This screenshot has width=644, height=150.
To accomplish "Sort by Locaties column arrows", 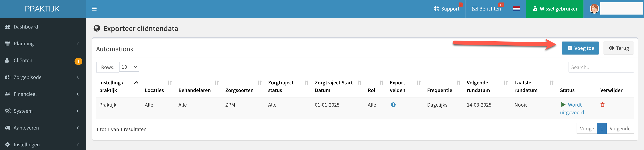I will coord(170,83).
